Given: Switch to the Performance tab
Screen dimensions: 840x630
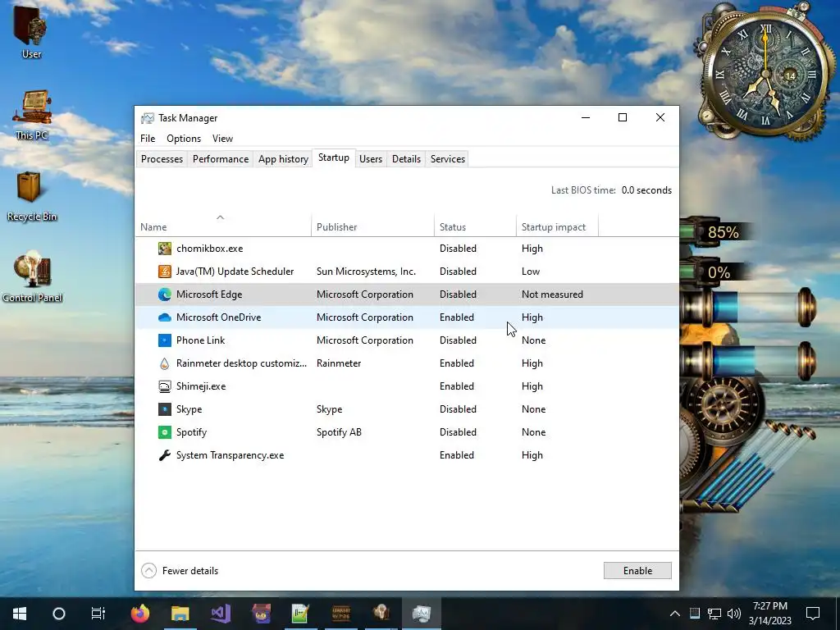Looking at the screenshot, I should 221,159.
